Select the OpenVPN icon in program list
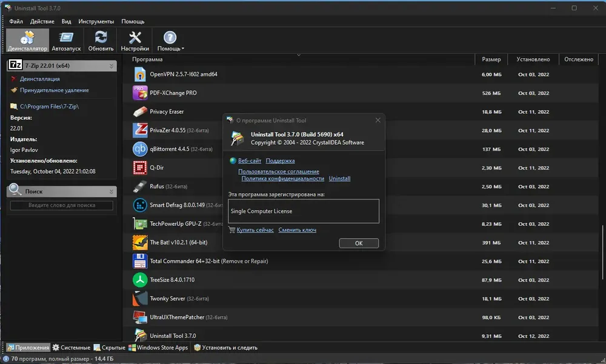 (x=140, y=74)
